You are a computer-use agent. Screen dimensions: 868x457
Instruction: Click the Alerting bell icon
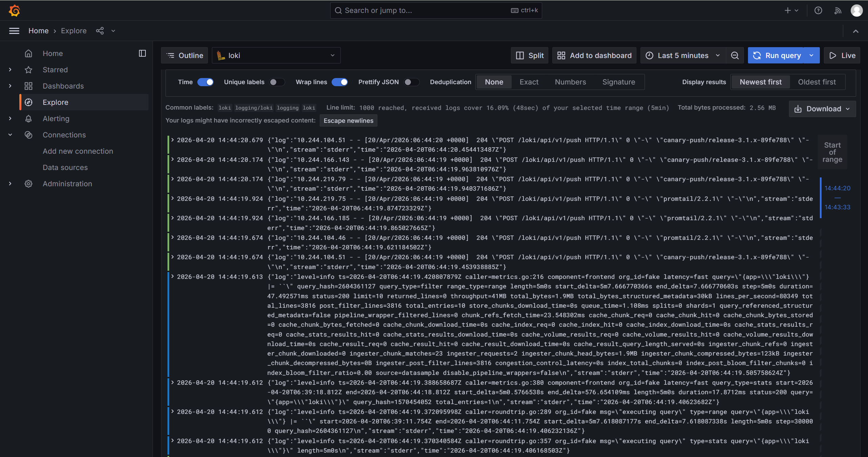pos(28,118)
